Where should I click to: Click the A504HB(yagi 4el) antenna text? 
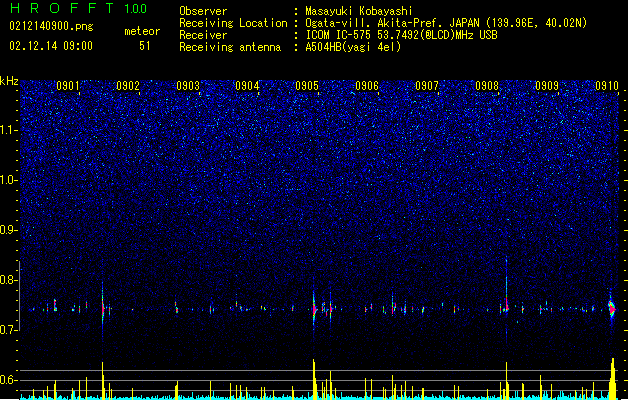pos(353,47)
